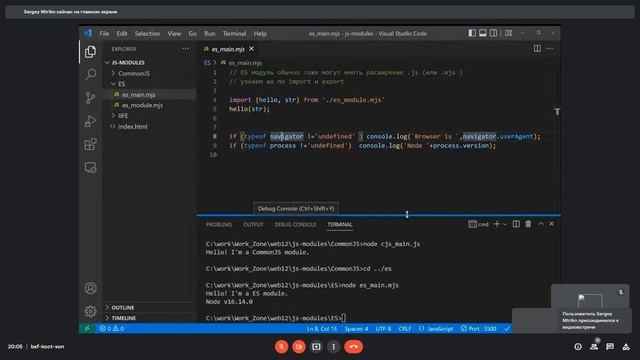Toggle the secondary side bar layout icon
This screenshot has height=360, width=640.
click(493, 33)
